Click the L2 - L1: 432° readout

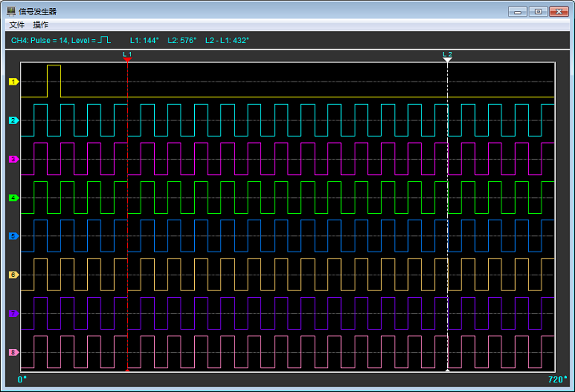tap(227, 40)
